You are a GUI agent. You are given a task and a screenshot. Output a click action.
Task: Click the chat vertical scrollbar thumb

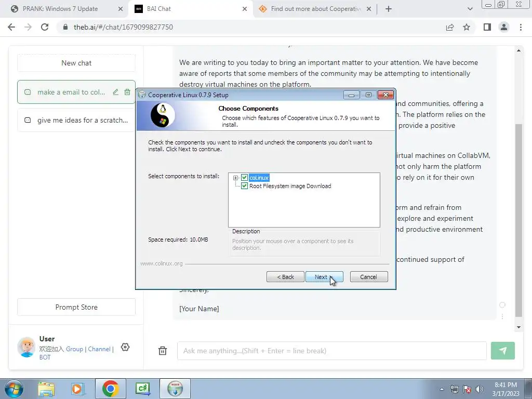click(x=518, y=220)
